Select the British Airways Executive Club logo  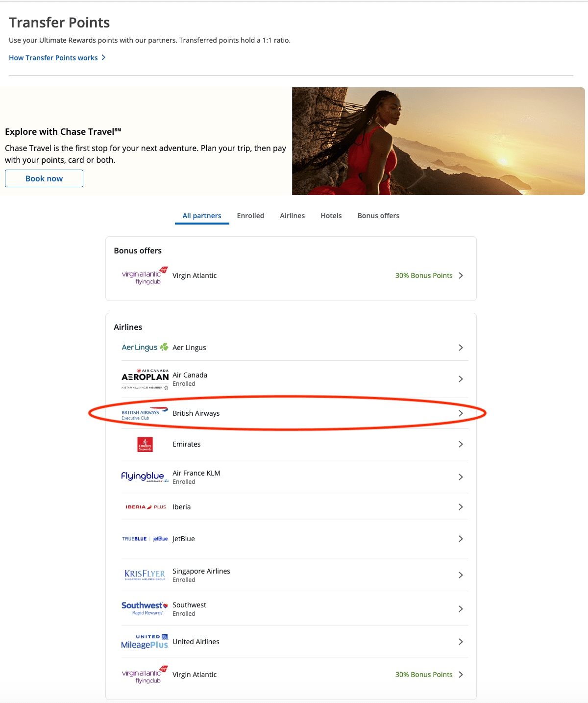click(145, 414)
